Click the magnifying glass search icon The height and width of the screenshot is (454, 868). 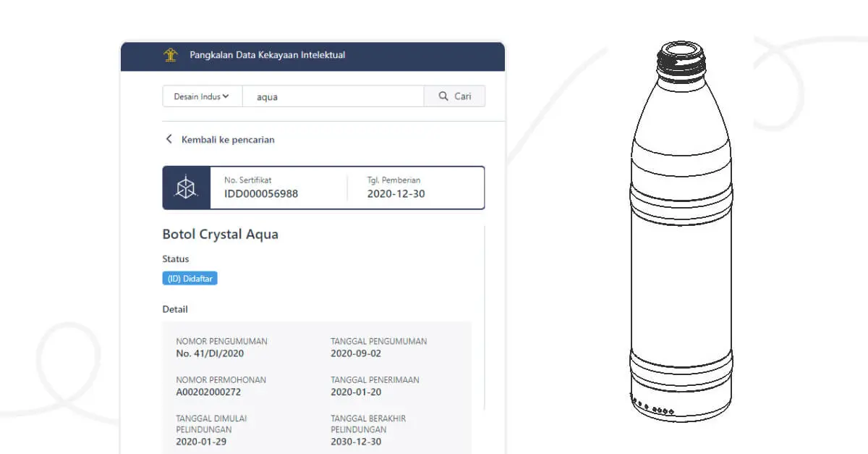[444, 96]
